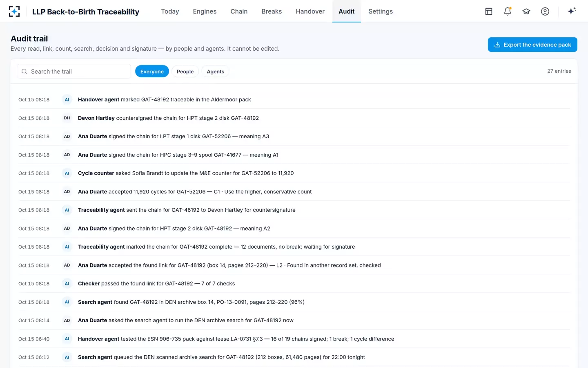Export the evidence pack
This screenshot has width=588, height=368.
tap(532, 45)
